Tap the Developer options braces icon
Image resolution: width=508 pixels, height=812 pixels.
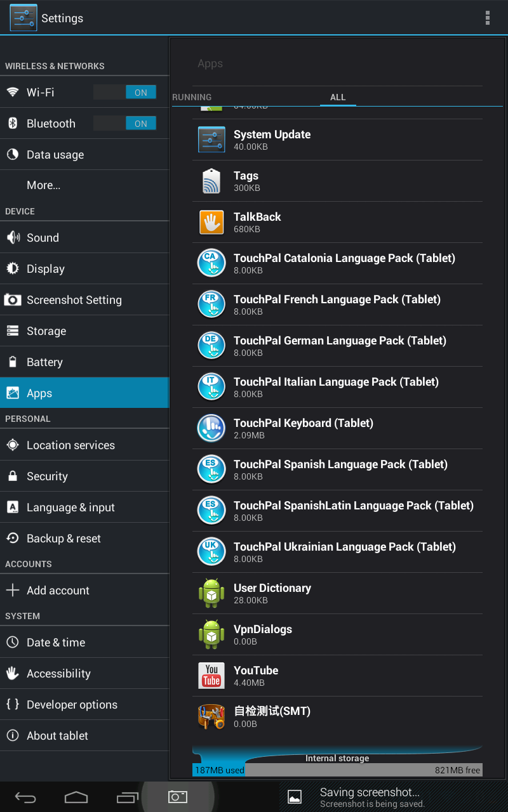13,704
